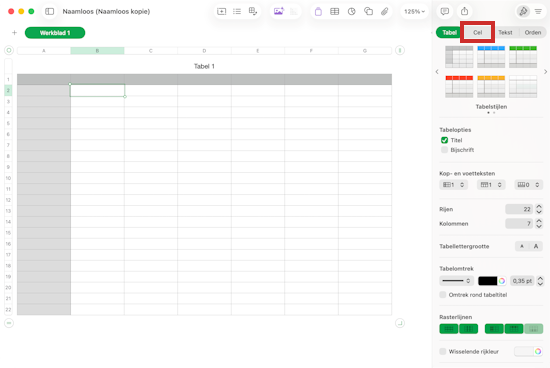550x368 pixels.
Task: Toggle header column gridlines button
Action: click(x=494, y=329)
